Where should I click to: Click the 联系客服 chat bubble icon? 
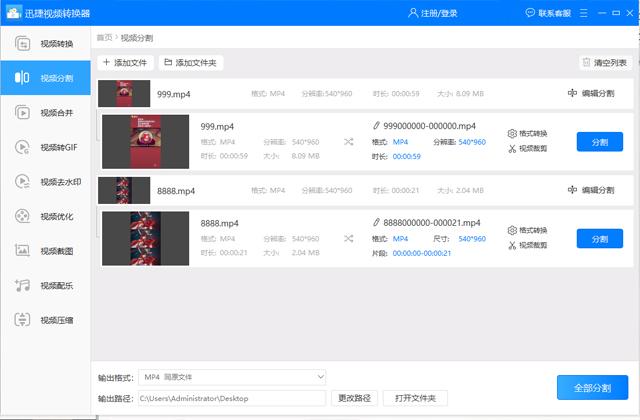(530, 13)
